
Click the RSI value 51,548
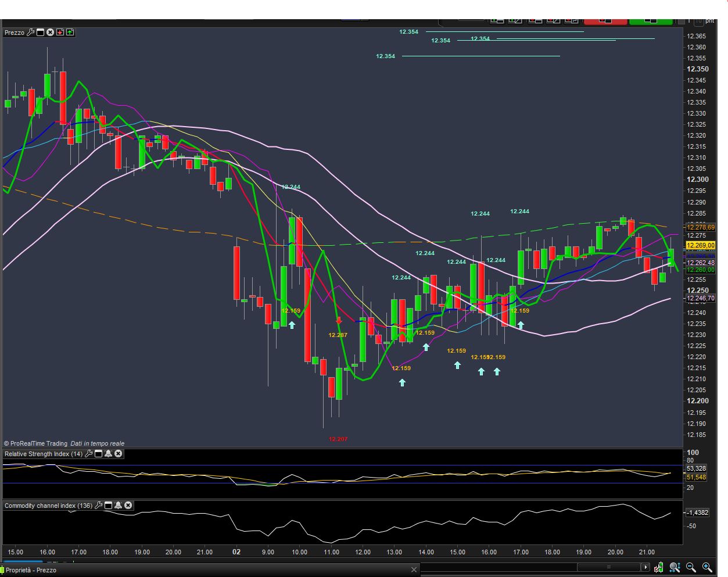[x=696, y=477]
